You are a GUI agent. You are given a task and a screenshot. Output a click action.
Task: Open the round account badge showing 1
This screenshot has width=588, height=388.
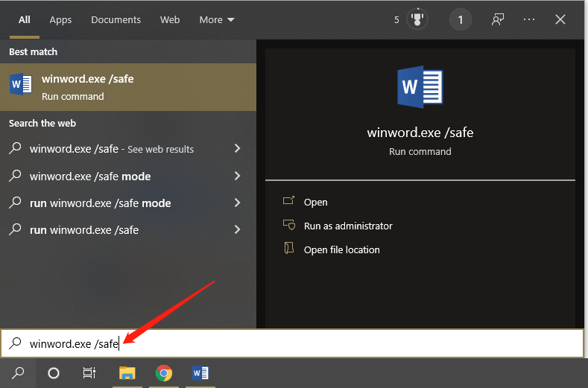click(461, 19)
